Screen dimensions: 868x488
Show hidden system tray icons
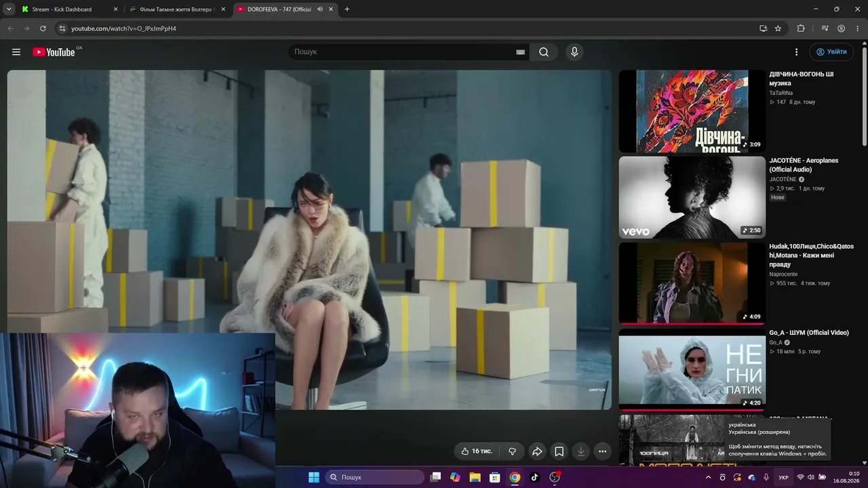[x=709, y=477]
